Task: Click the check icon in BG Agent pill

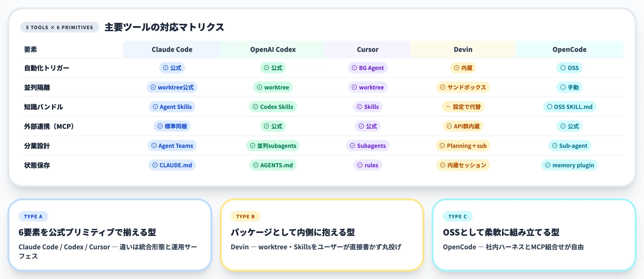Action: click(354, 68)
